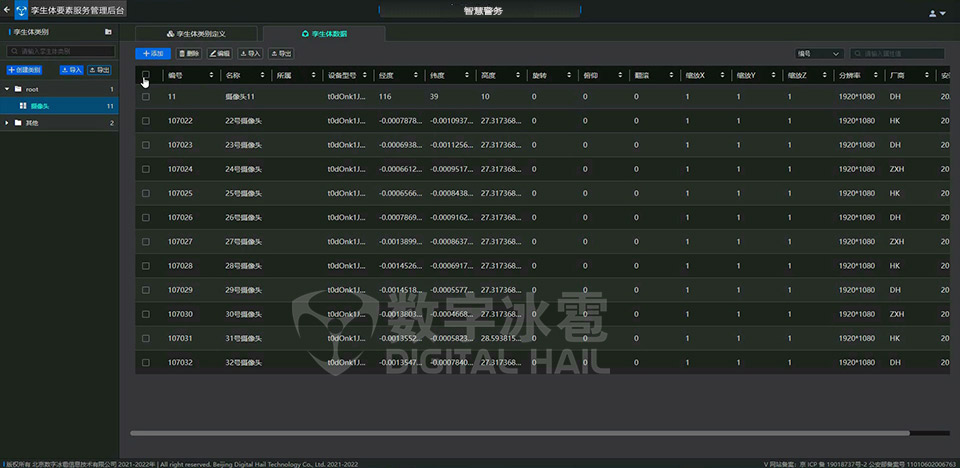Check the row checkbox for 26号摄像头
Viewport: 960px width, 468px height.
tap(146, 217)
